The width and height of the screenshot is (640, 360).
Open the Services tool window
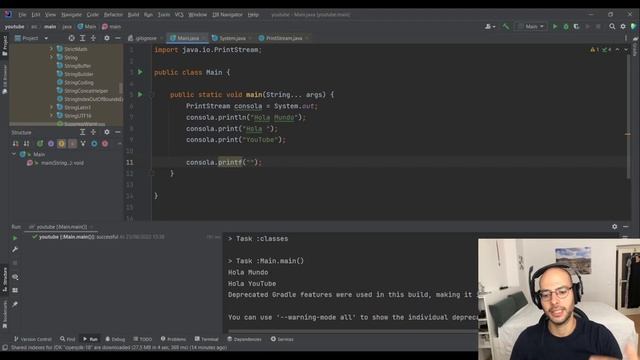(282, 339)
